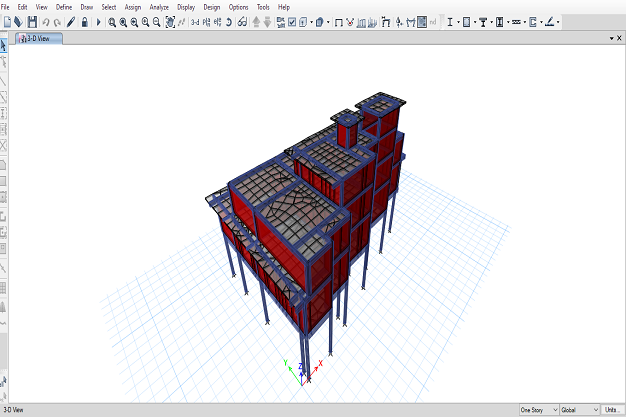Viewport: 626px width, 417px height.
Task: Click the Zoom Out One Step icon
Action: (156, 22)
